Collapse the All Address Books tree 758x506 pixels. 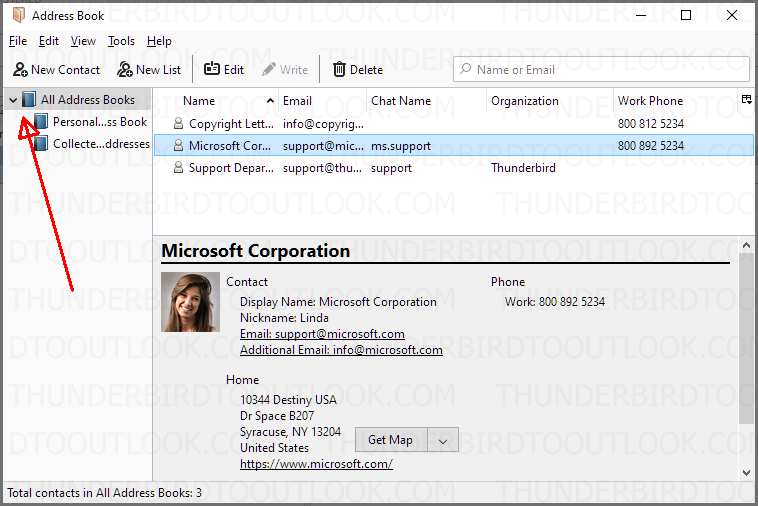point(13,100)
